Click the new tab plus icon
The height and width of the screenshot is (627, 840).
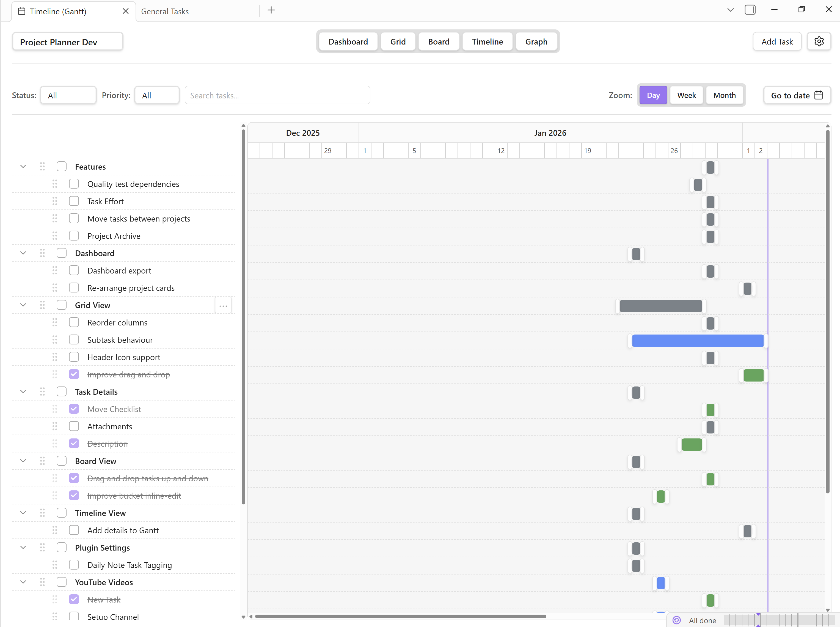tap(271, 11)
